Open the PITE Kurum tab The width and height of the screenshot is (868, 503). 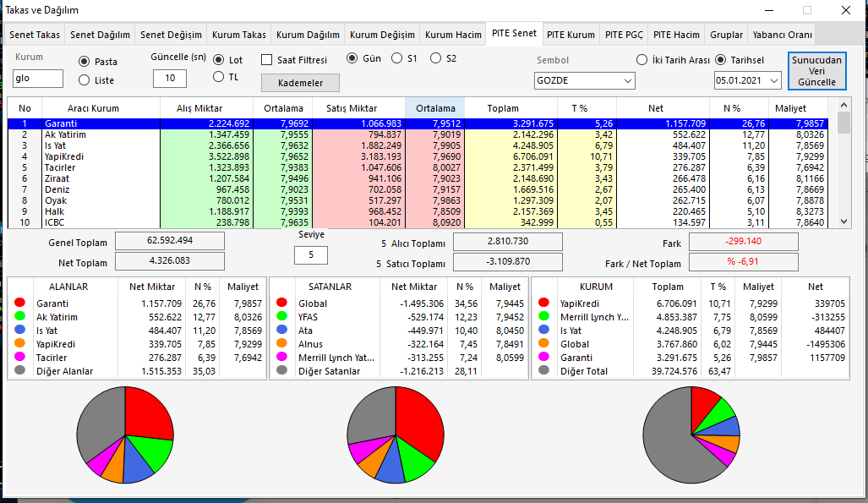tap(570, 35)
